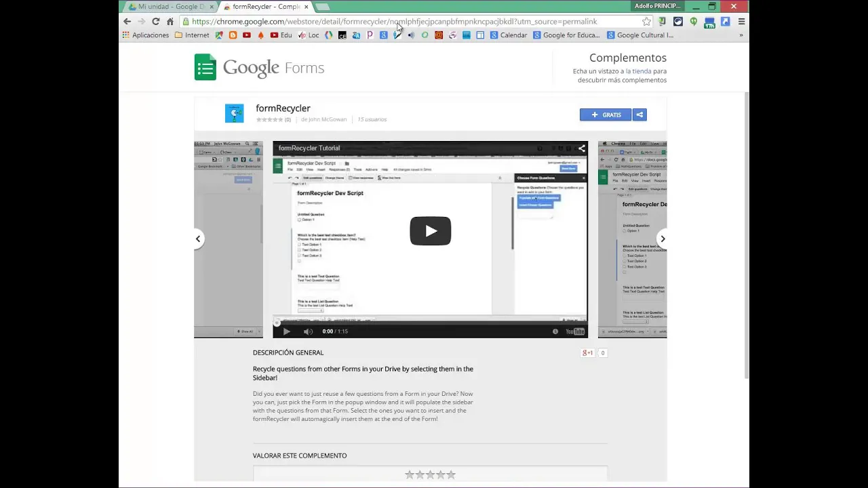Select the right screenshot thumbnail
Viewport: 868px width, 488px height.
[x=632, y=239]
